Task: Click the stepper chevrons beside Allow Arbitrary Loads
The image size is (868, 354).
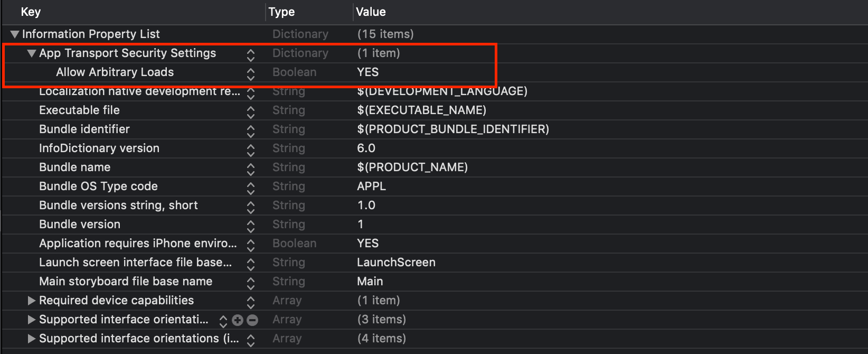Action: [250, 72]
